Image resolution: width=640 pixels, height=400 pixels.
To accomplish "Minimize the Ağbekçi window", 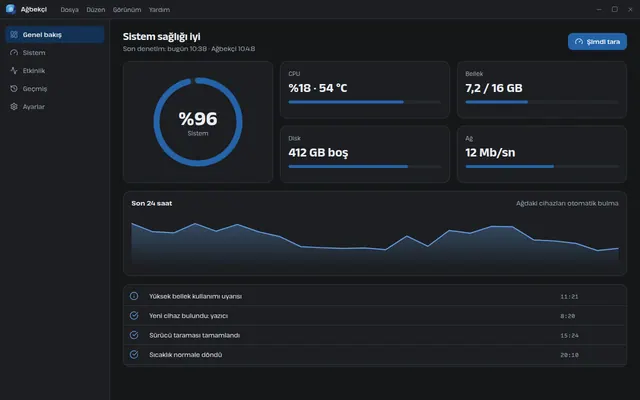I will click(599, 9).
